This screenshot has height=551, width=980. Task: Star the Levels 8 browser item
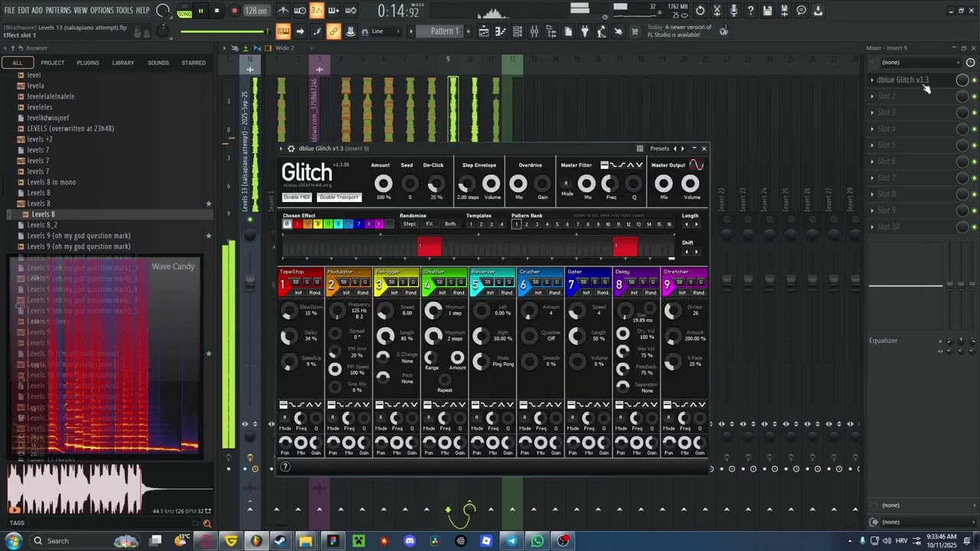(208, 204)
